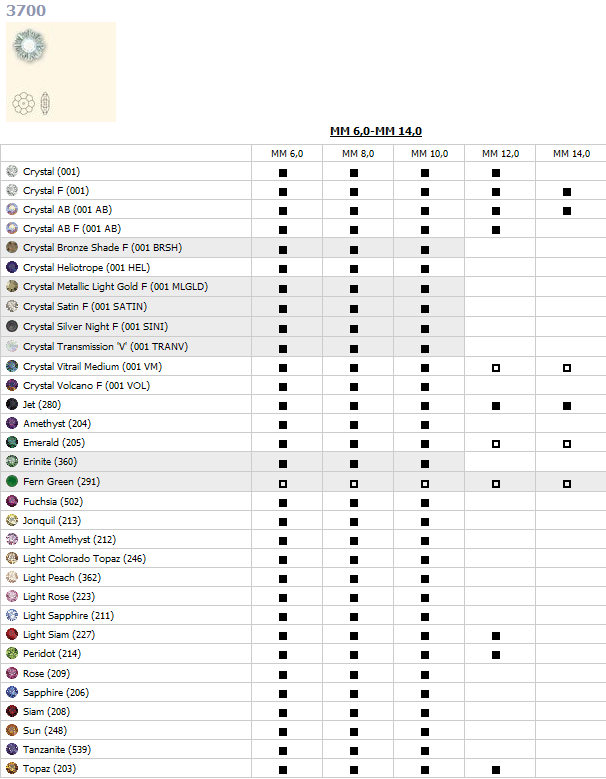This screenshot has height=779, width=606.
Task: Click the Crystal Bronze Shade F icon
Action: [12, 247]
